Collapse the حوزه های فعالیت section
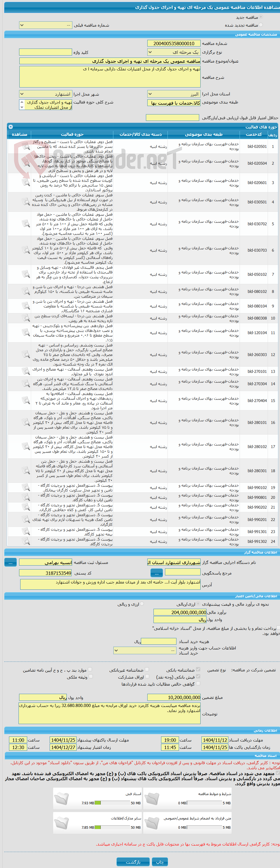 pyautogui.click(x=10, y=127)
